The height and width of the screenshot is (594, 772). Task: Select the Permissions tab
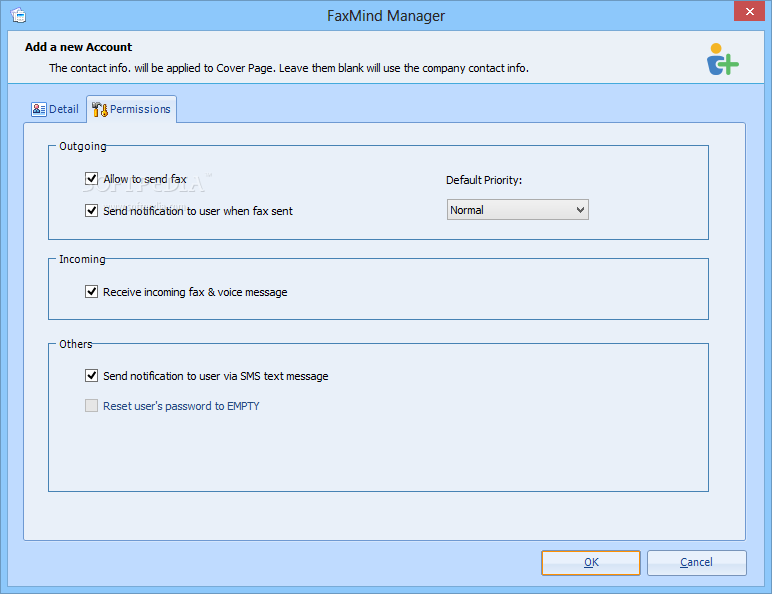131,109
